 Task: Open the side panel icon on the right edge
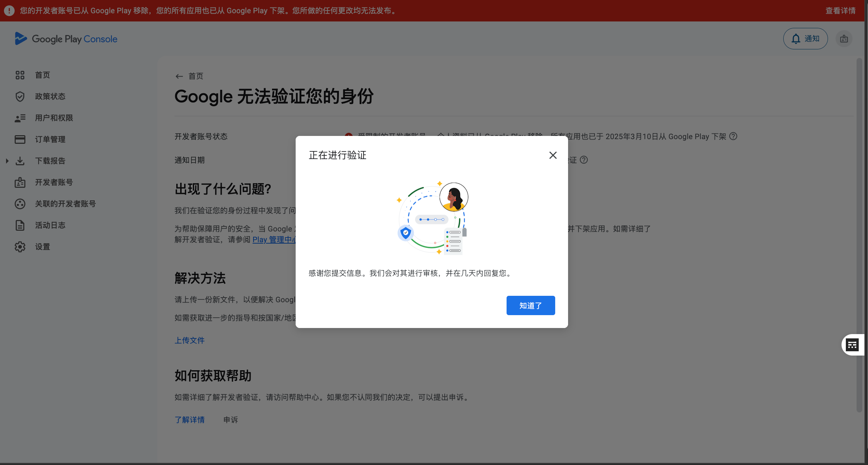point(852,345)
